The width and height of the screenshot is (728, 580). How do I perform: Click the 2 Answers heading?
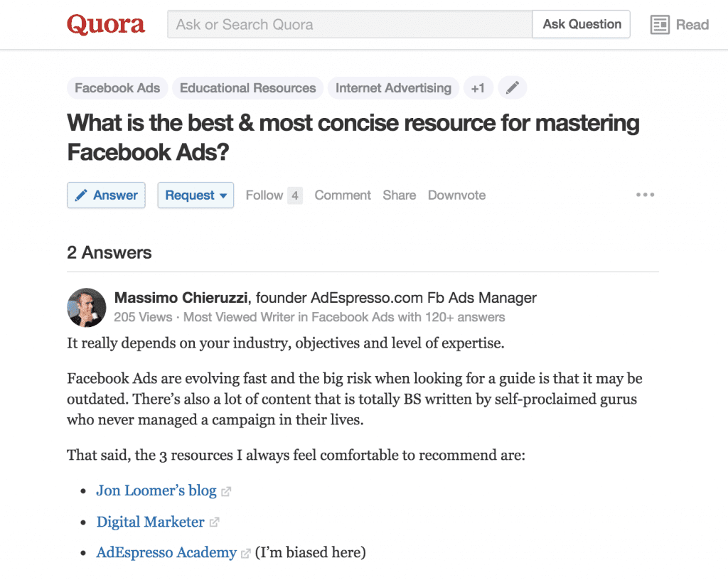coord(109,253)
